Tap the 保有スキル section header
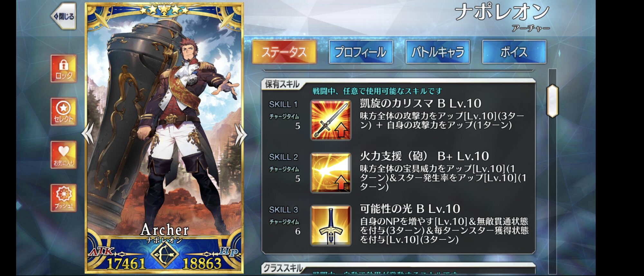 point(282,84)
